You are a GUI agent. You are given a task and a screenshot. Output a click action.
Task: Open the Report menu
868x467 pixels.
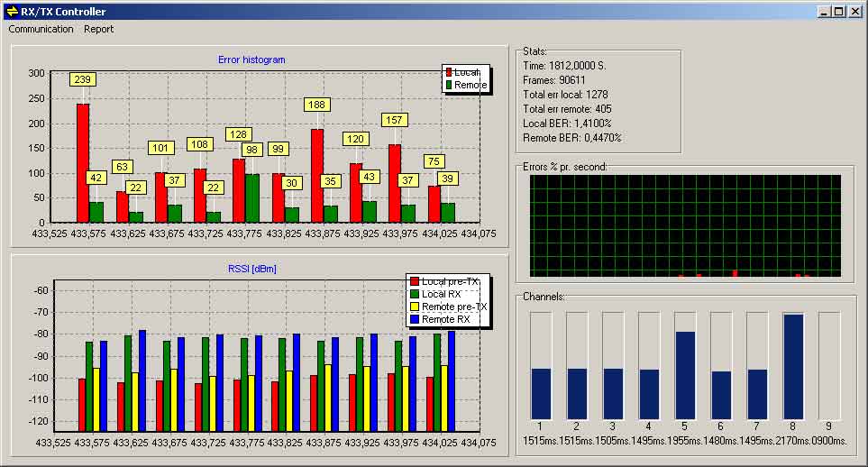[x=98, y=30]
